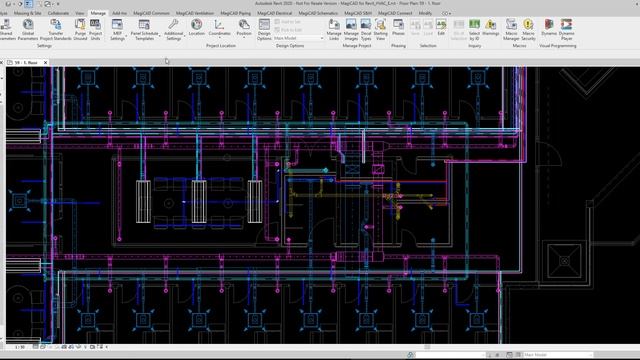Toggle the ribbon minimize dropdown button

447,13
